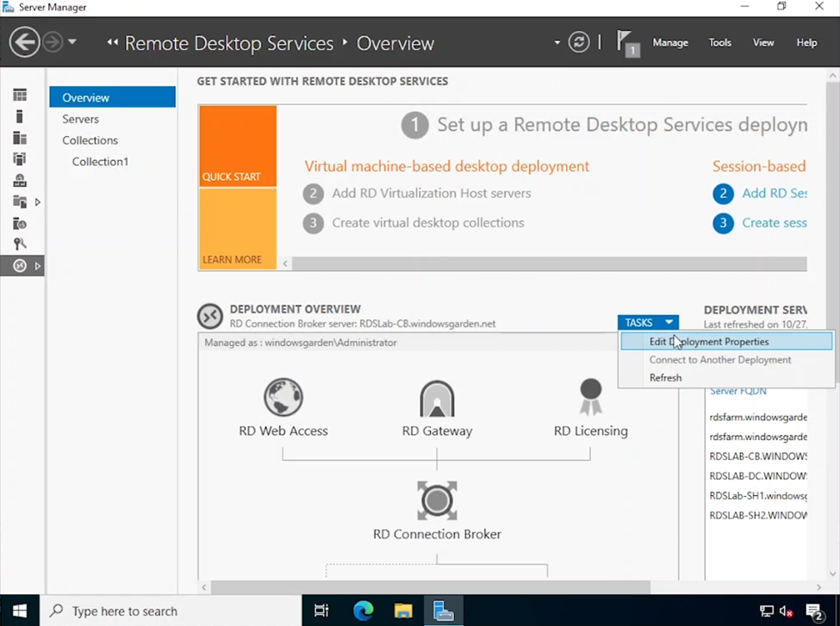The width and height of the screenshot is (840, 626).
Task: Click the RD Connection Broker icon
Action: pos(437,500)
